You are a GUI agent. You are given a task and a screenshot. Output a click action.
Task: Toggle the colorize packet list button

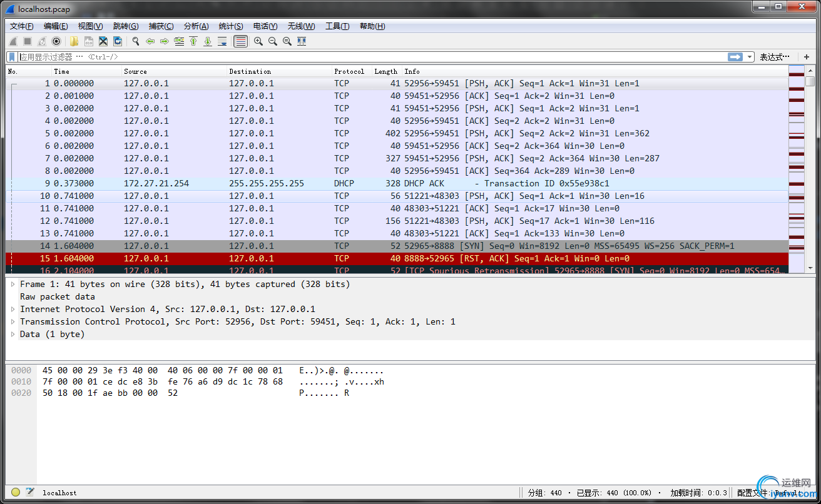(x=240, y=41)
